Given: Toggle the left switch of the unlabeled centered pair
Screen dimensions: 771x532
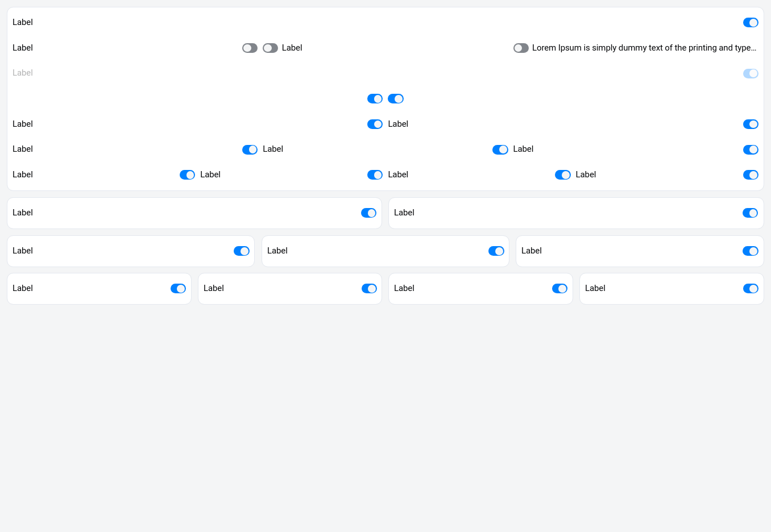Looking at the screenshot, I should click(375, 99).
